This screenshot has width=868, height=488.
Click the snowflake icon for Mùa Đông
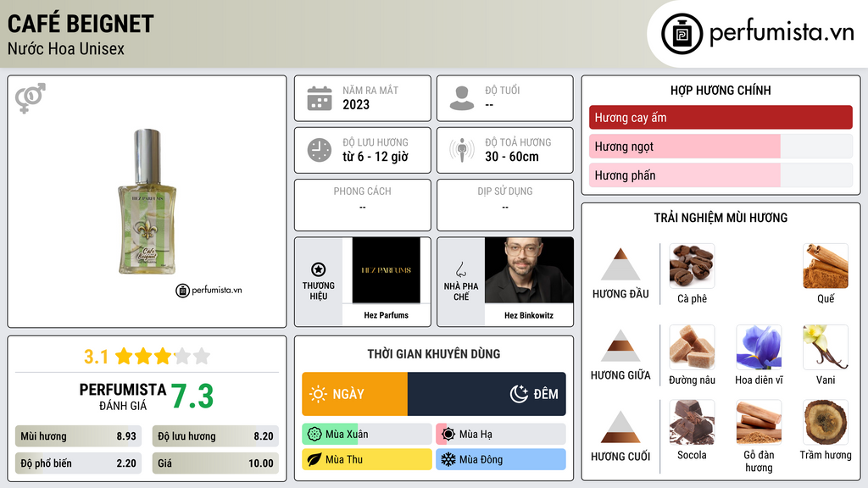[x=448, y=459]
